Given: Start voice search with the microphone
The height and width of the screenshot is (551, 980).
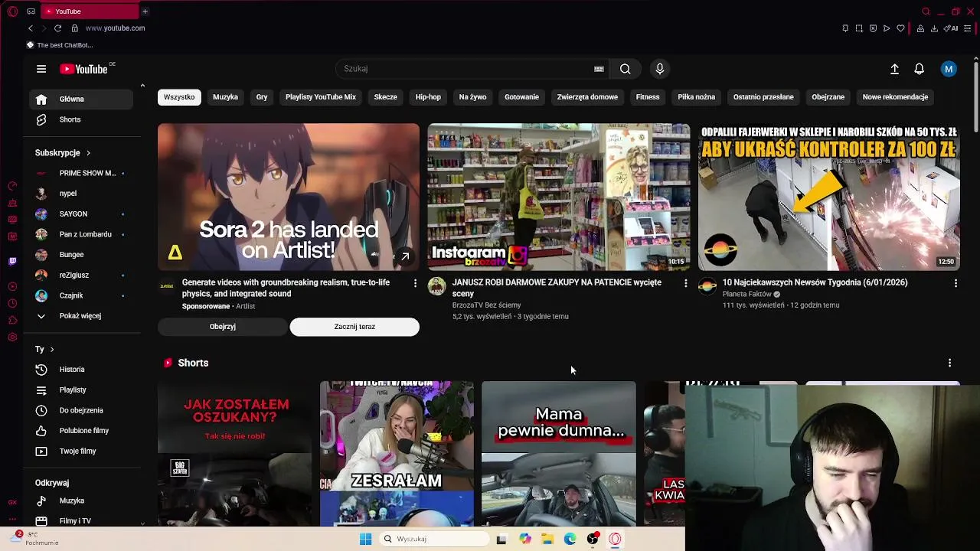Looking at the screenshot, I should click(x=660, y=69).
